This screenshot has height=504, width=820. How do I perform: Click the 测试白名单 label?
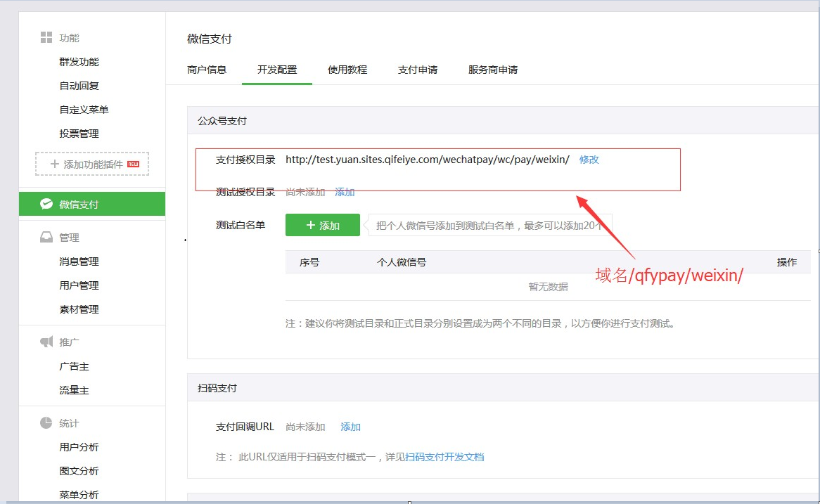241,225
